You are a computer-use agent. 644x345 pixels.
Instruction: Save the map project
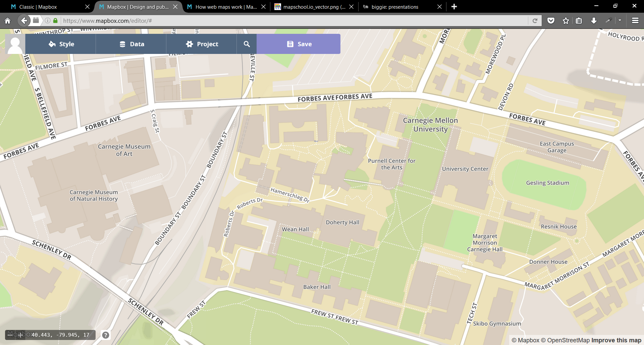(x=299, y=44)
